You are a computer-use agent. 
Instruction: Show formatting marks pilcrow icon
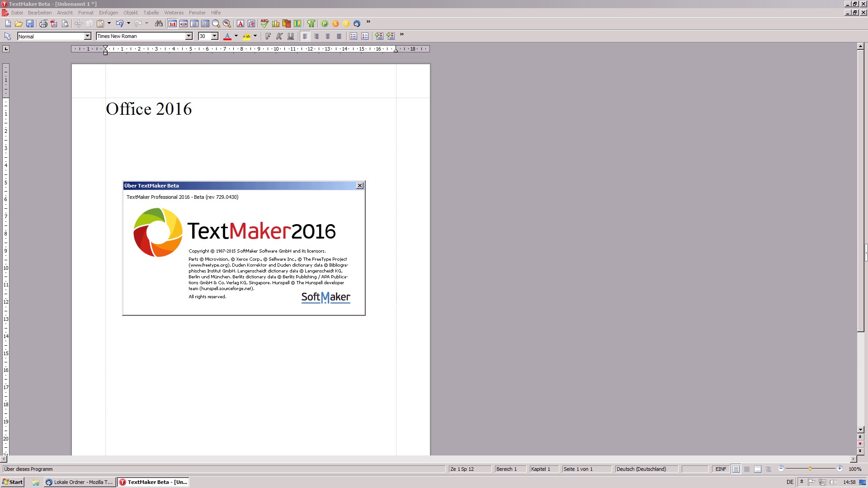(311, 23)
